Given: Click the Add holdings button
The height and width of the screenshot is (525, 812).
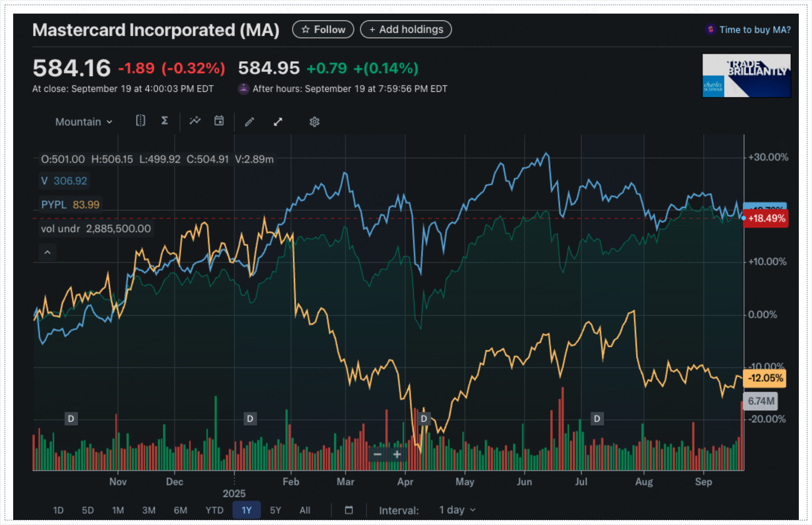Looking at the screenshot, I should (x=406, y=29).
